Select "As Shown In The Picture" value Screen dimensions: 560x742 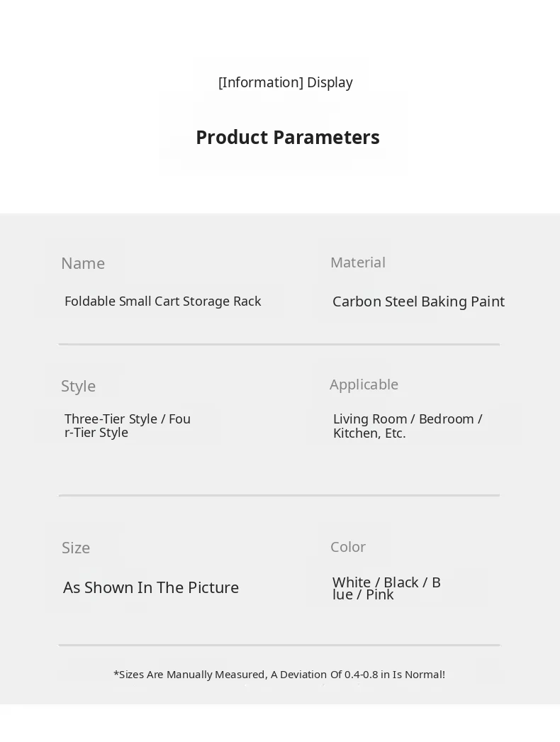coord(151,587)
